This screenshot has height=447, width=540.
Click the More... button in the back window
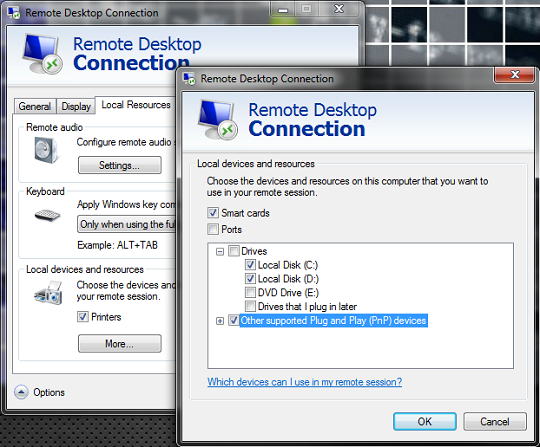[120, 344]
